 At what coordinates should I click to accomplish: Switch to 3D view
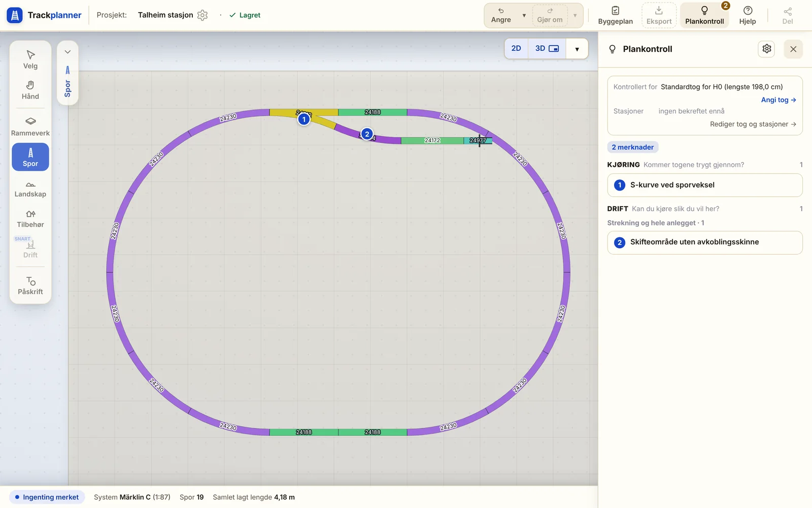pos(547,48)
